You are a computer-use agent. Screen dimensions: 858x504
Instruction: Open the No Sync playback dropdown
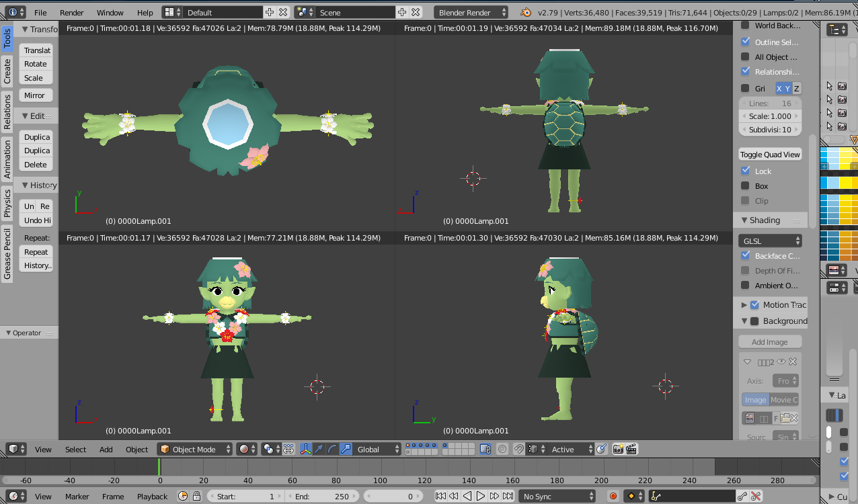557,496
